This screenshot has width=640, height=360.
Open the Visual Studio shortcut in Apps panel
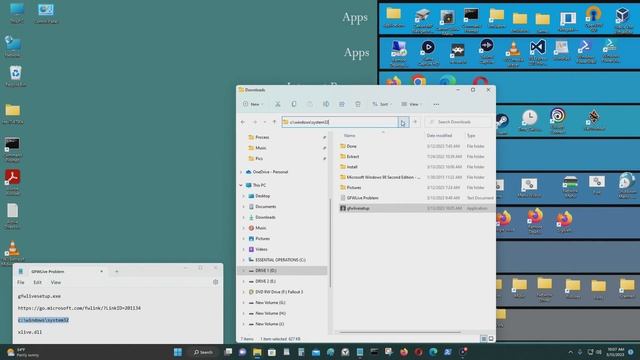(538, 51)
